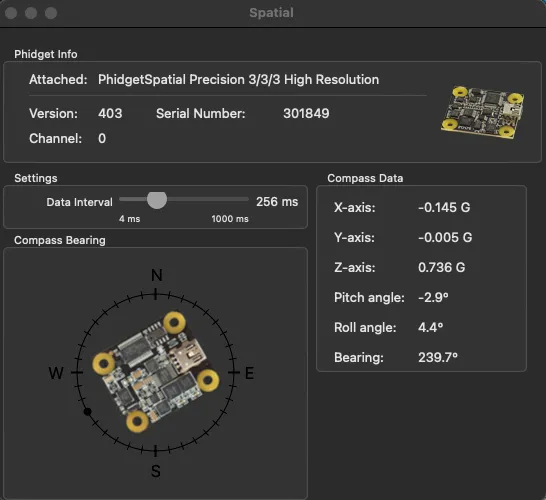The height and width of the screenshot is (500, 546).
Task: Click the W label on the compass
Action: pyautogui.click(x=56, y=373)
